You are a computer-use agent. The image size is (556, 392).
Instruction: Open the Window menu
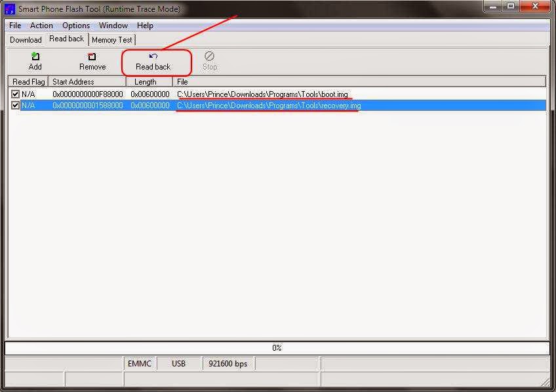(113, 26)
